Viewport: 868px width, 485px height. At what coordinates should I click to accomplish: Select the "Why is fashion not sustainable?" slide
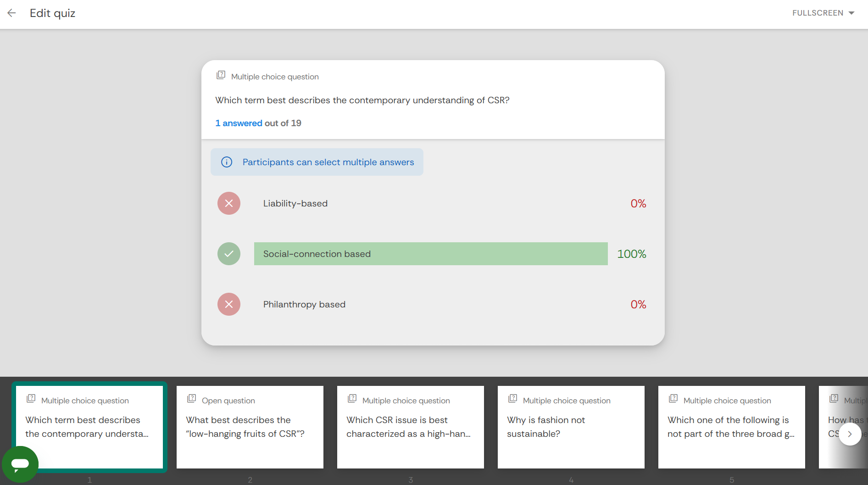point(571,427)
